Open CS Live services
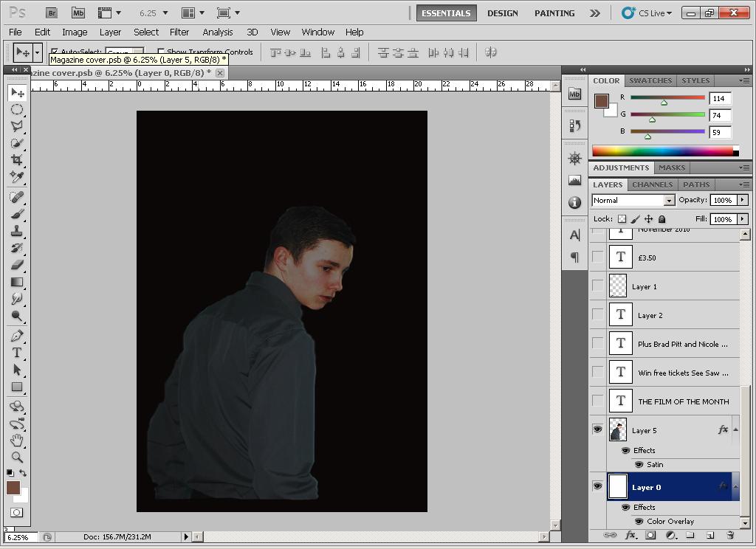The height and width of the screenshot is (549, 756). click(646, 13)
